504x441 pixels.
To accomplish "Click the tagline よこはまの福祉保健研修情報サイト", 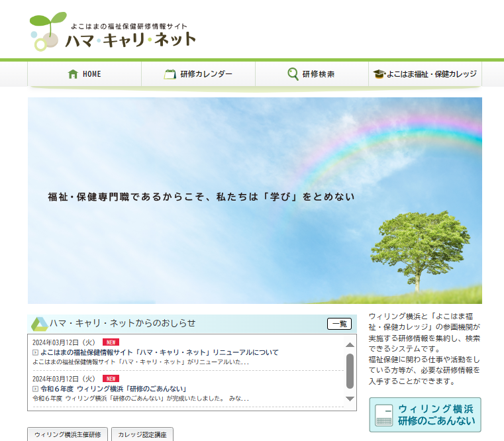I will point(129,26).
